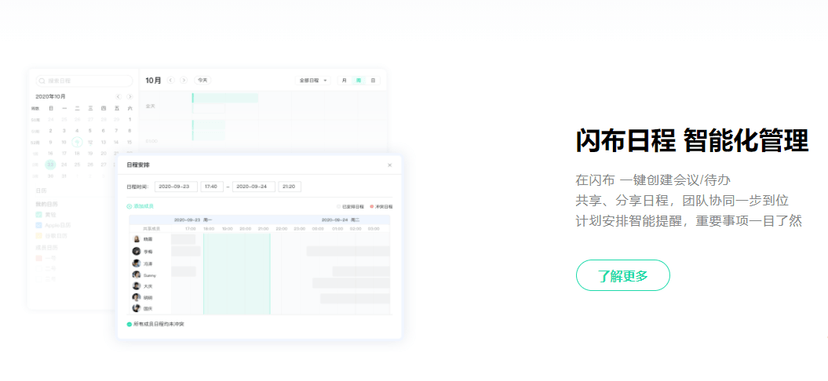Click the 2020-09-23 周一 column header
The height and width of the screenshot is (381, 828).
193,220
